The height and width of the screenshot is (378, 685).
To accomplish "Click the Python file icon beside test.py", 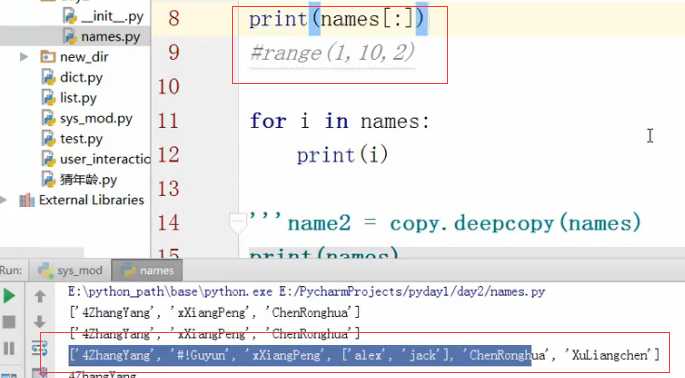I will coord(48,139).
